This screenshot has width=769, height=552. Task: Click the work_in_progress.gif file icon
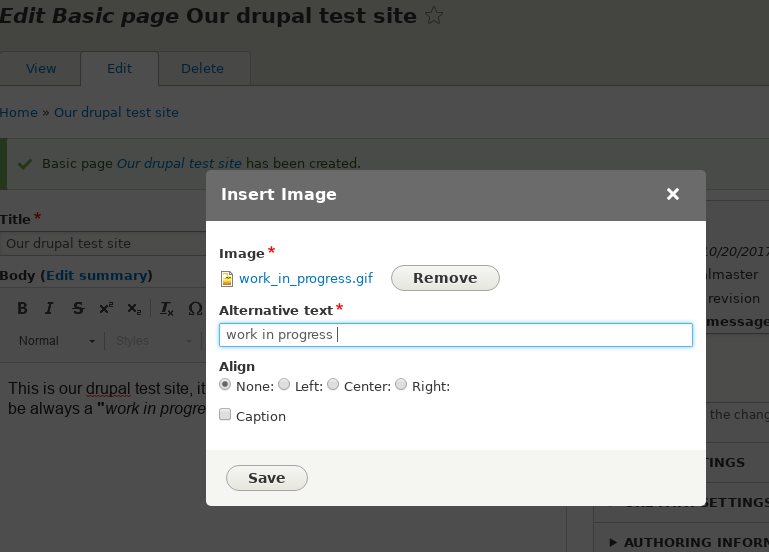[227, 279]
